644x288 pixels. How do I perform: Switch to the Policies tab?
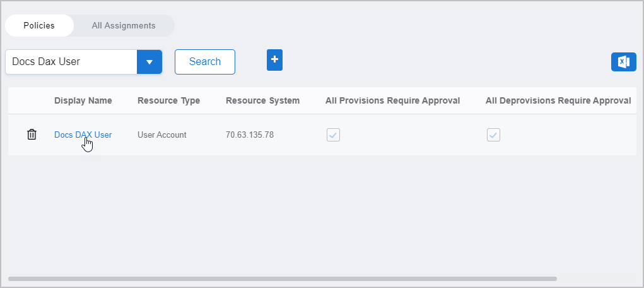[39, 26]
